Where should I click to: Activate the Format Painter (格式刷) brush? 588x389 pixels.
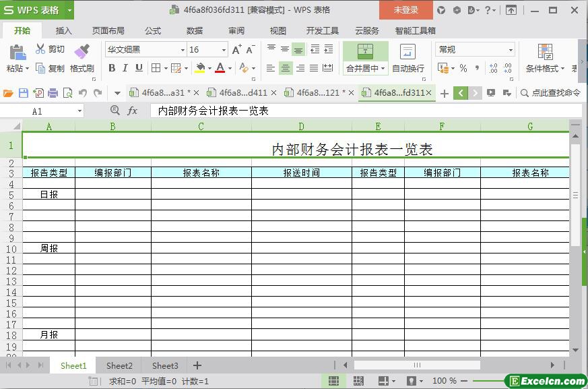[x=82, y=58]
